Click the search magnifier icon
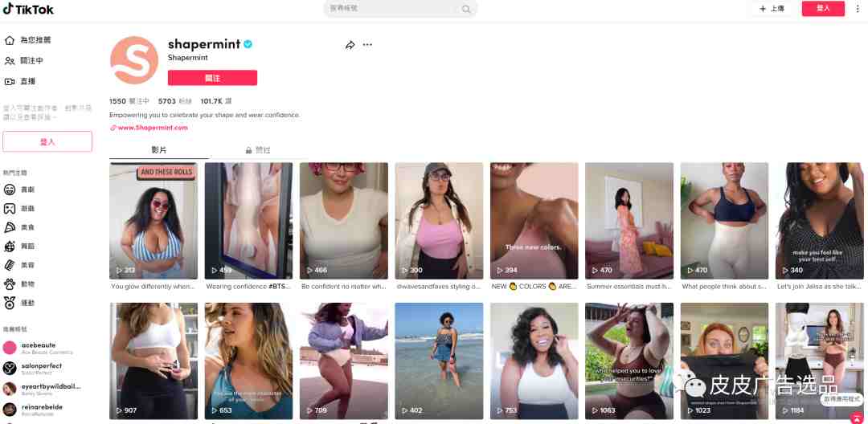 pyautogui.click(x=466, y=9)
